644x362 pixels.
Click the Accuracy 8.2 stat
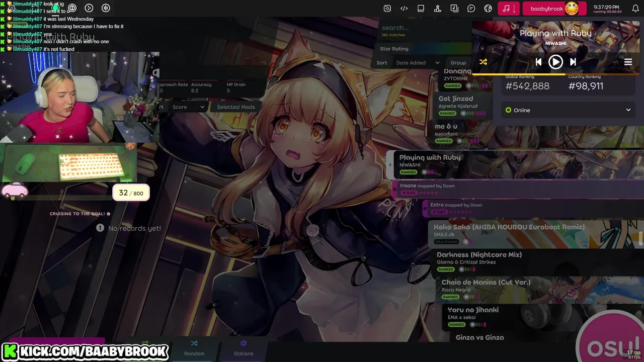point(201,87)
